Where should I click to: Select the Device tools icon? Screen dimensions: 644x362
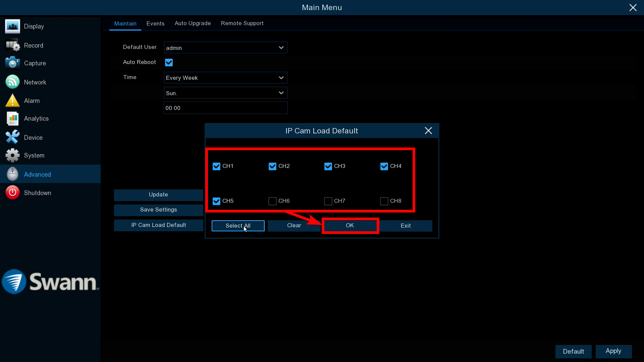[x=12, y=137]
